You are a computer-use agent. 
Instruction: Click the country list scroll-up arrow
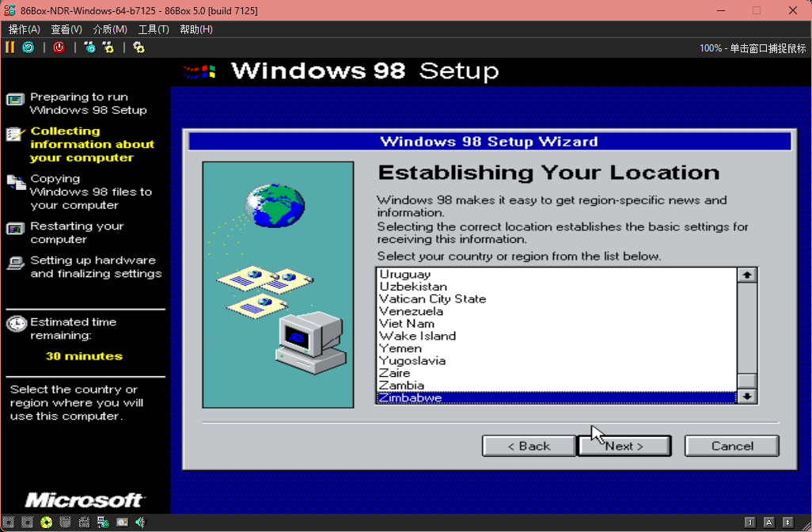pyautogui.click(x=747, y=275)
